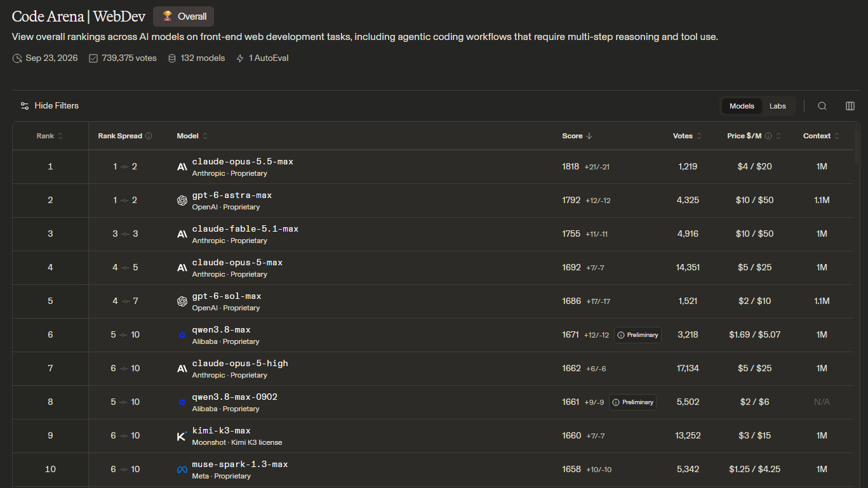The width and height of the screenshot is (868, 488).
Task: Click the Hide Filters button
Action: click(x=50, y=106)
